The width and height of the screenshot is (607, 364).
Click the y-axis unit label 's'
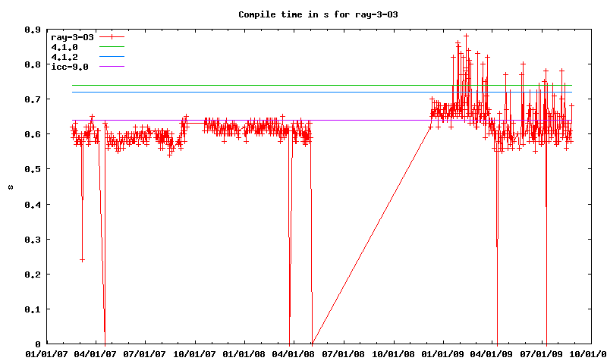9,187
